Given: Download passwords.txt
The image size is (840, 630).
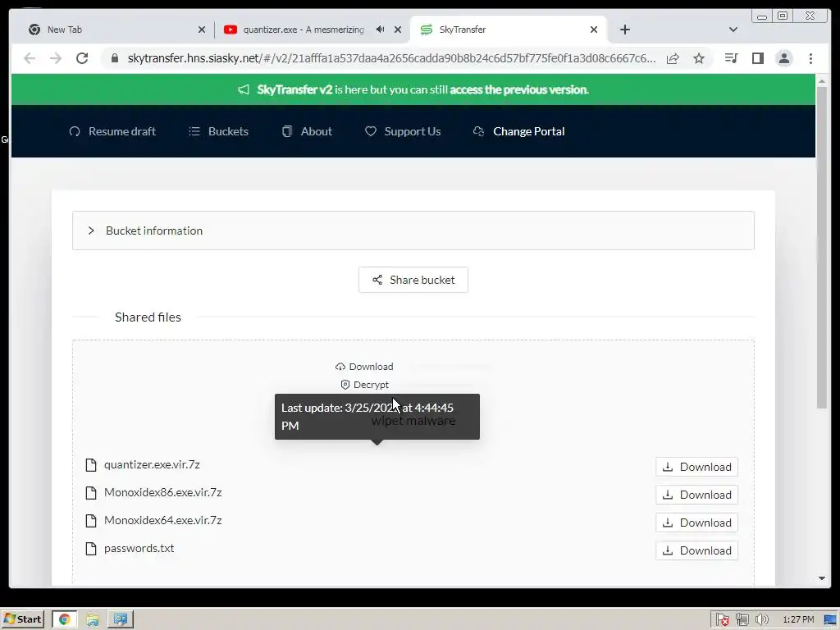Looking at the screenshot, I should pos(696,550).
